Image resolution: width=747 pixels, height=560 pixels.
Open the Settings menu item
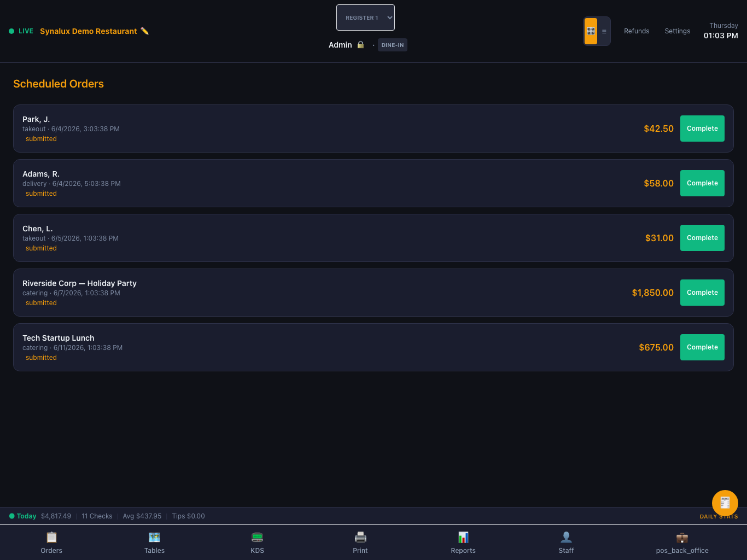point(678,31)
